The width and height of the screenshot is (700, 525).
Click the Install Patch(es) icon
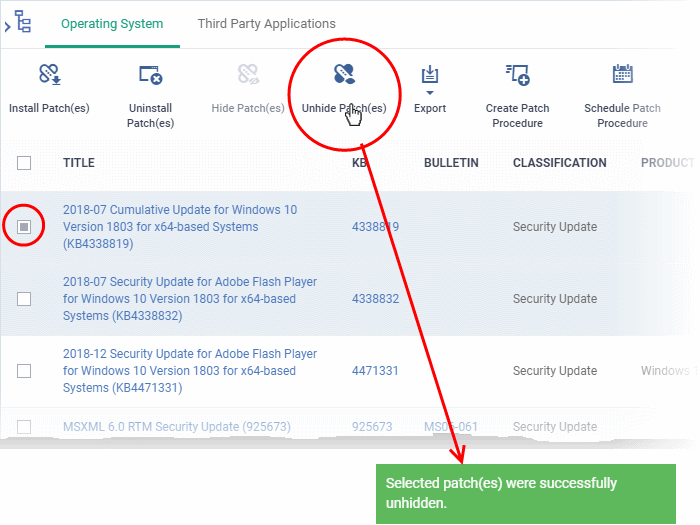coord(50,74)
